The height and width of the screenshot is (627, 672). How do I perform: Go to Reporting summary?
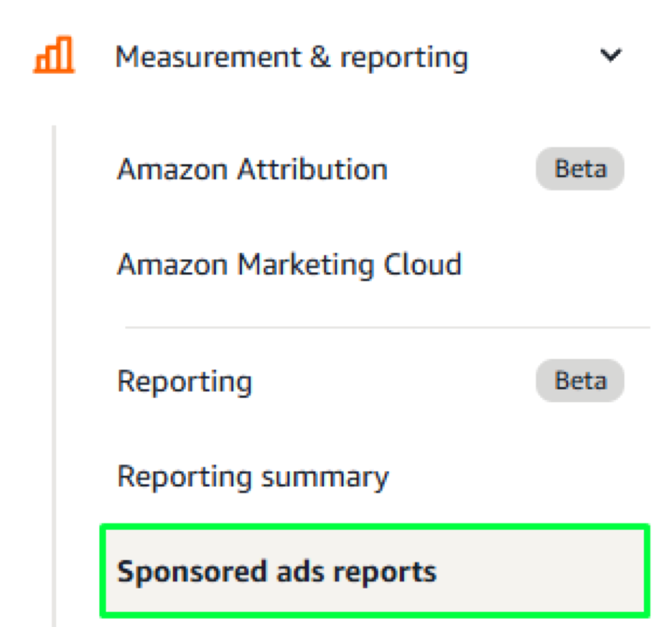point(252,476)
